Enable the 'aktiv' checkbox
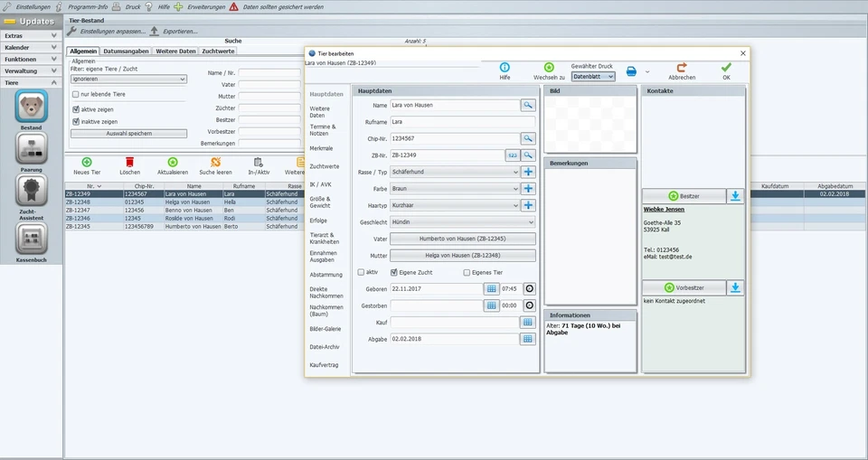The height and width of the screenshot is (460, 868). tap(362, 271)
